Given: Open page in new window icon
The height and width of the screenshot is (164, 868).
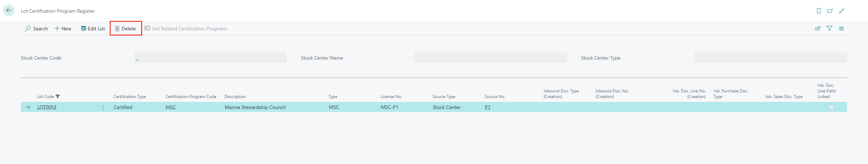Looking at the screenshot, I should tap(830, 11).
